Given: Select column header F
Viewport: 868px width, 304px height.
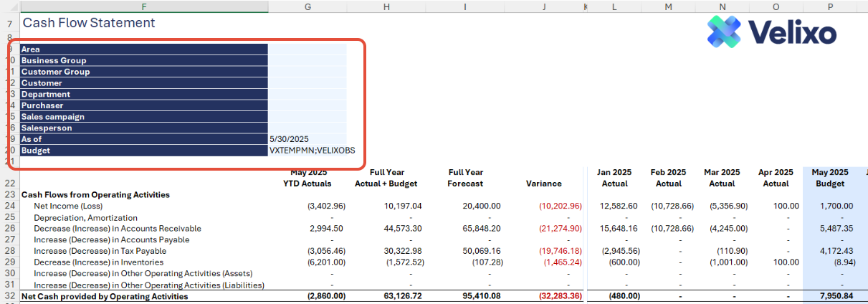Looking at the screenshot, I should point(144,6).
